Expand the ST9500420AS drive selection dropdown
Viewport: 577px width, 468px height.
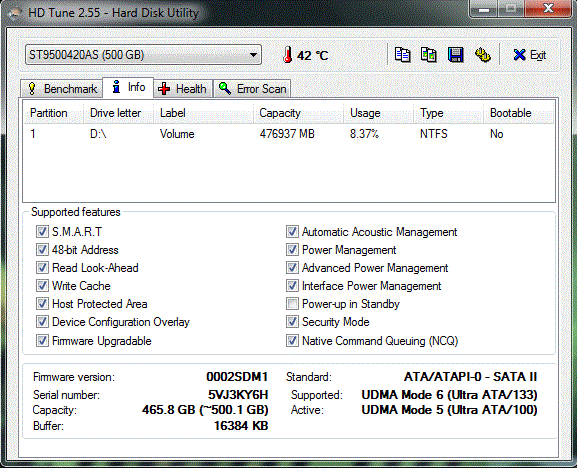coord(143,55)
